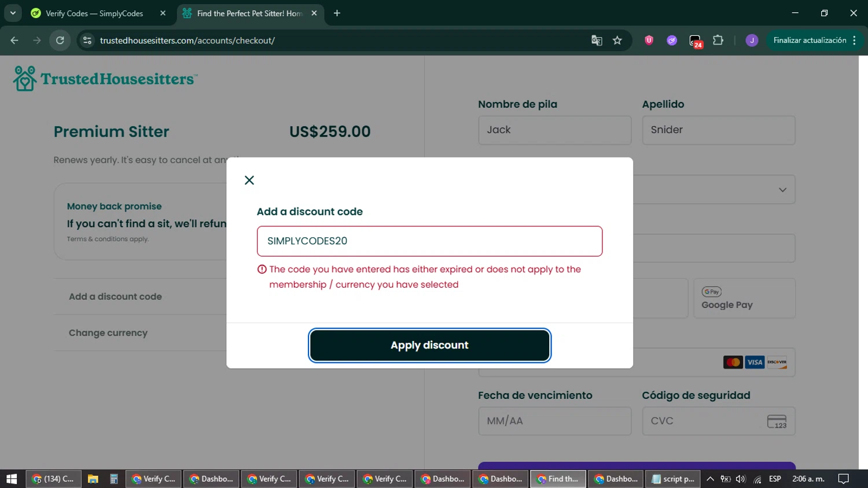Viewport: 868px width, 488px height.
Task: Open the notification center icon
Action: click(x=844, y=479)
